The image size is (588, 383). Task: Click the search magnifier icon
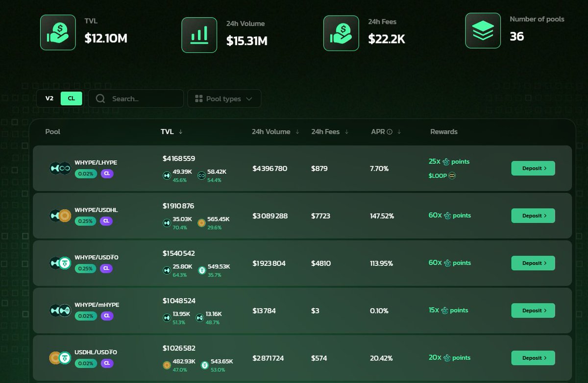coord(100,98)
